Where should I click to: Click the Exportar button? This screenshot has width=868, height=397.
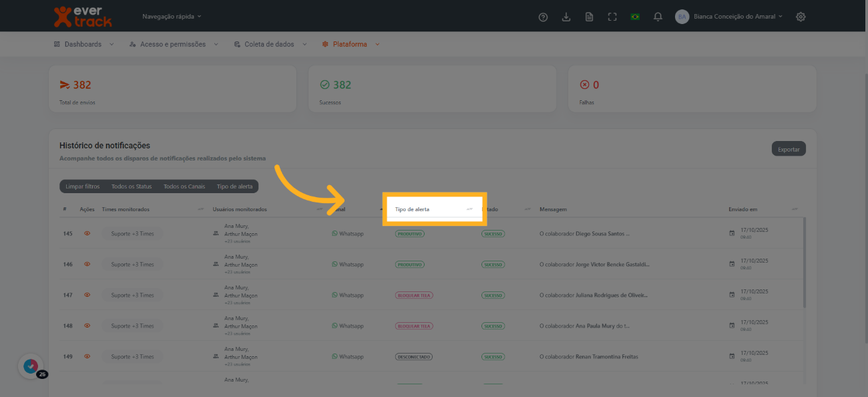(789, 149)
